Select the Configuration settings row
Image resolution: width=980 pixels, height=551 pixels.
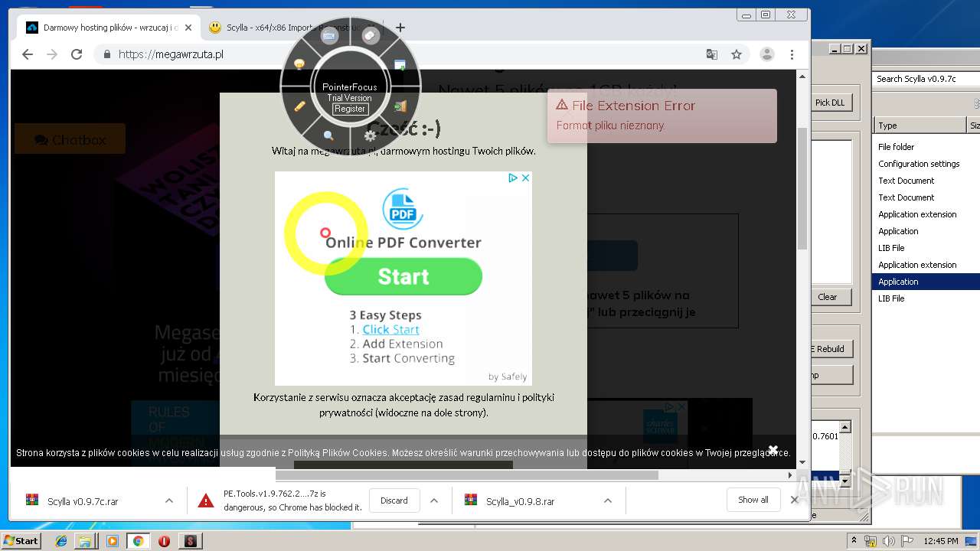coord(926,164)
